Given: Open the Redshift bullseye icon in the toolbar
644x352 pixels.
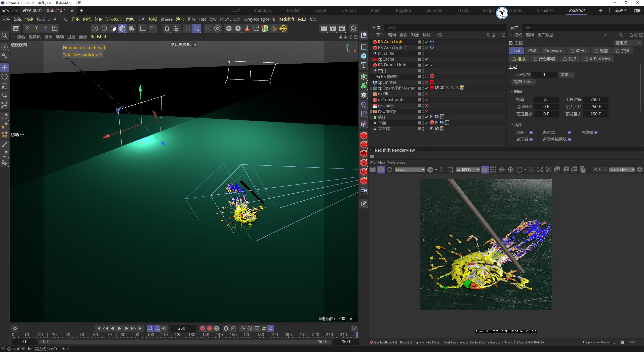Looking at the screenshot, I should 284,28.
